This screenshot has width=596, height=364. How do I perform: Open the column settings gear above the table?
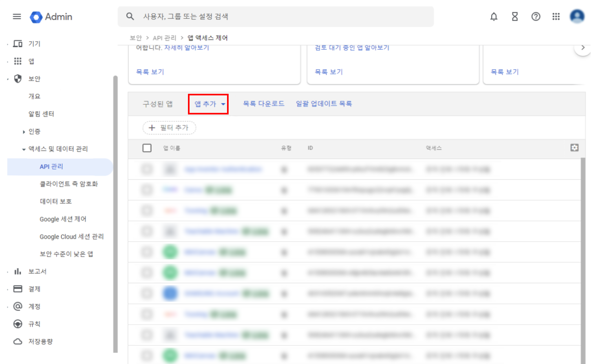[575, 148]
